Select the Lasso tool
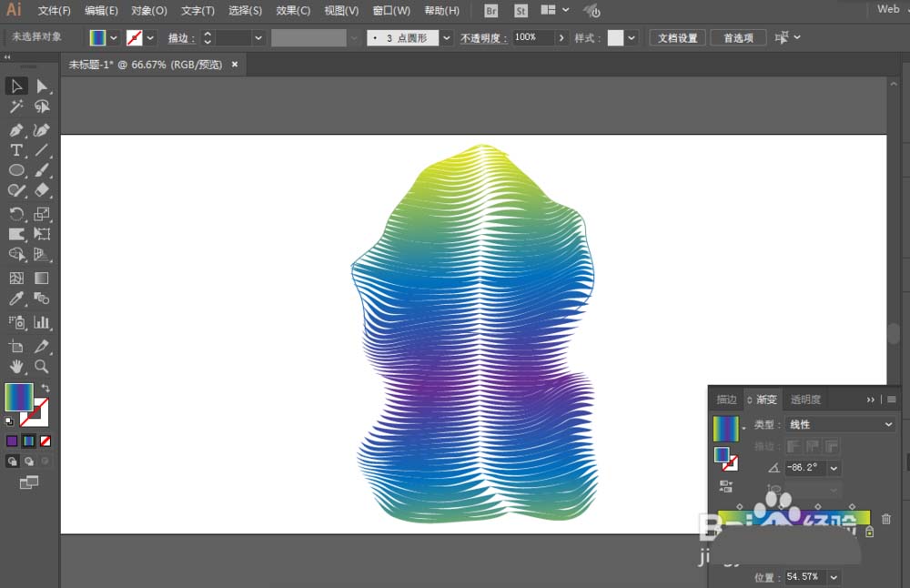The height and width of the screenshot is (588, 910). 42,106
